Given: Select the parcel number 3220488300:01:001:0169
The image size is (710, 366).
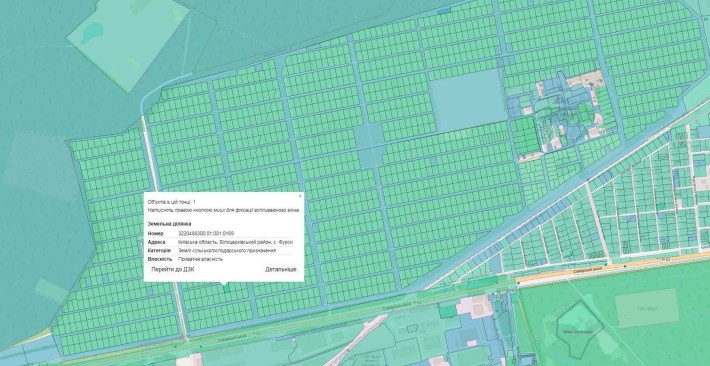Looking at the screenshot, I should point(206,233).
